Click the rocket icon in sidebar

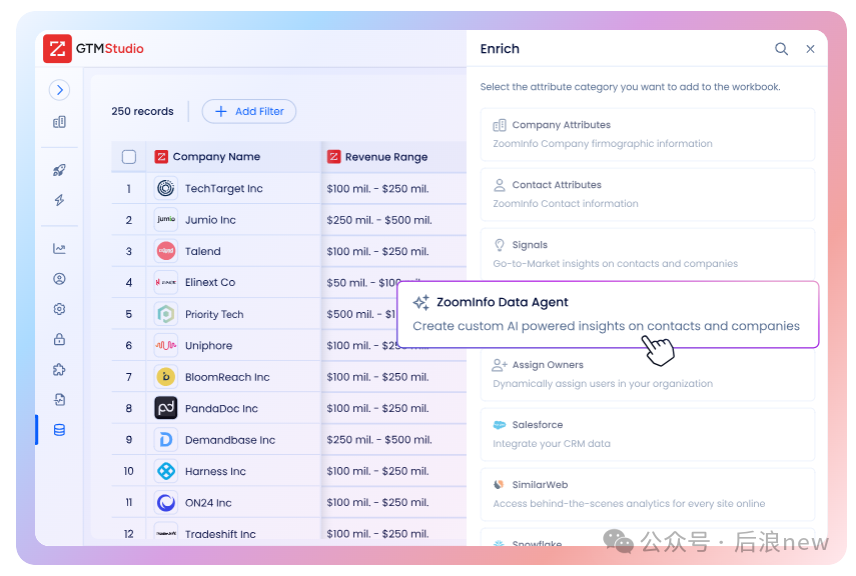click(60, 170)
